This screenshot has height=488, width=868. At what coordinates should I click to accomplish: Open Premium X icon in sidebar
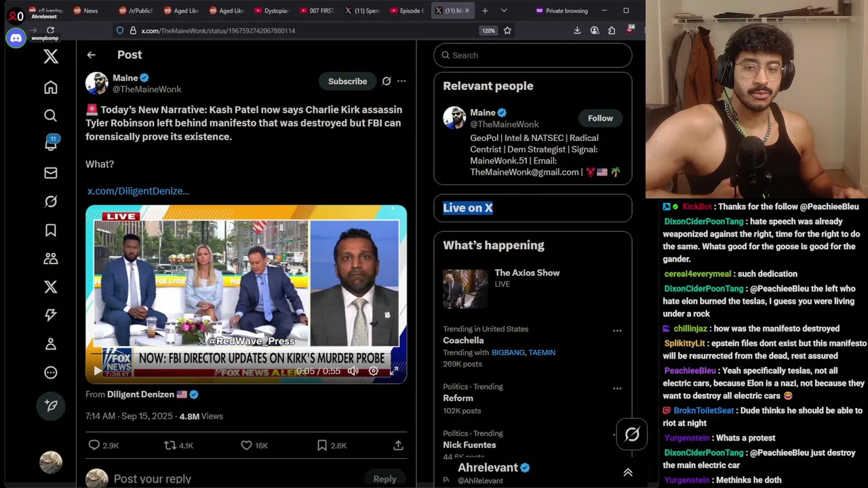tap(51, 287)
